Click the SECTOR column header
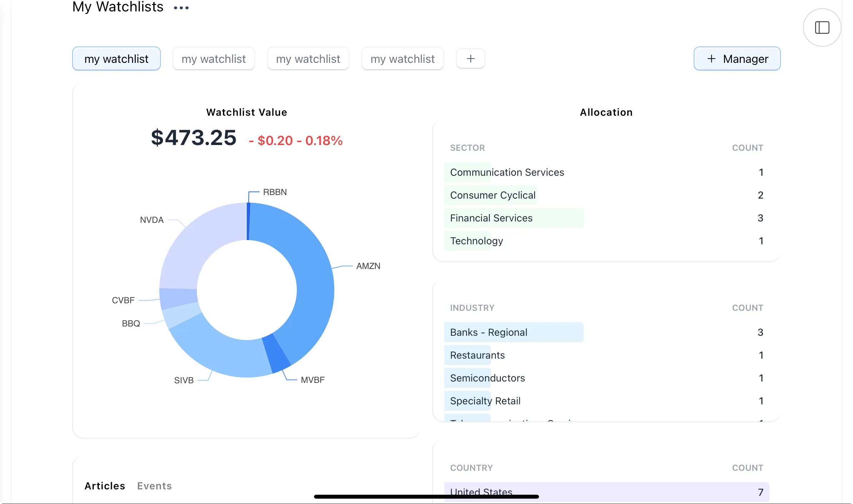Viewport: 853px width, 504px height. pos(467,148)
